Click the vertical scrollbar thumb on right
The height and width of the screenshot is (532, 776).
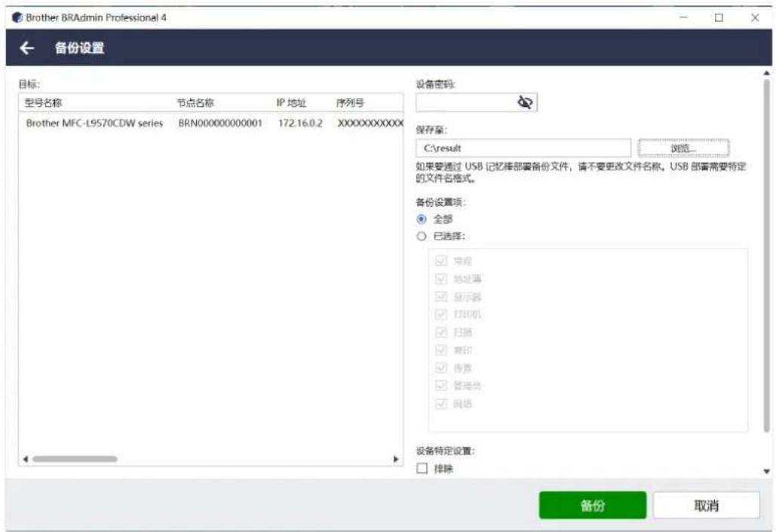pos(767,256)
